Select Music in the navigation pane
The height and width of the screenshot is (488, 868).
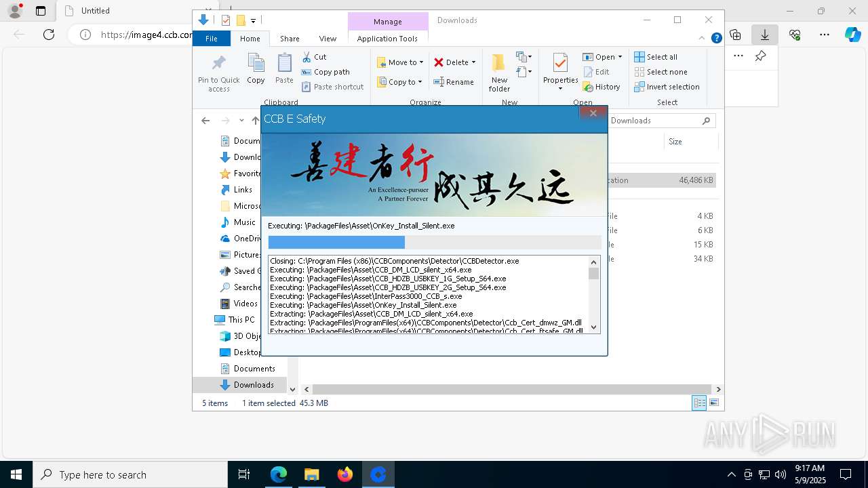coord(245,222)
